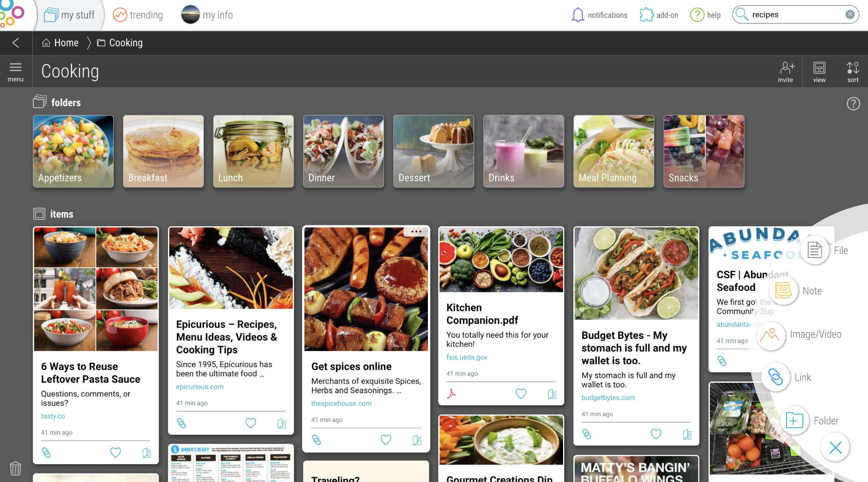Open the copy icon on the Budget Bytes card
The width and height of the screenshot is (868, 482).
click(687, 434)
